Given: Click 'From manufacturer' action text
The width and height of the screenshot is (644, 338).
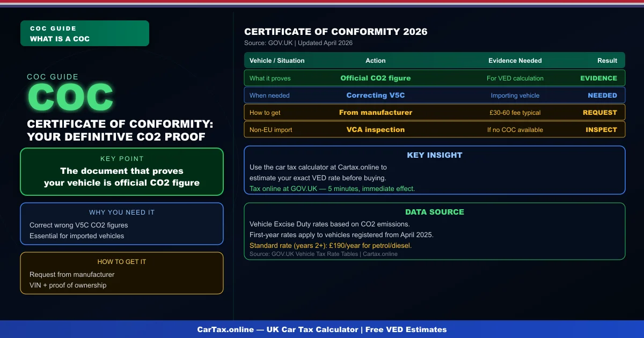Looking at the screenshot, I should (375, 113).
